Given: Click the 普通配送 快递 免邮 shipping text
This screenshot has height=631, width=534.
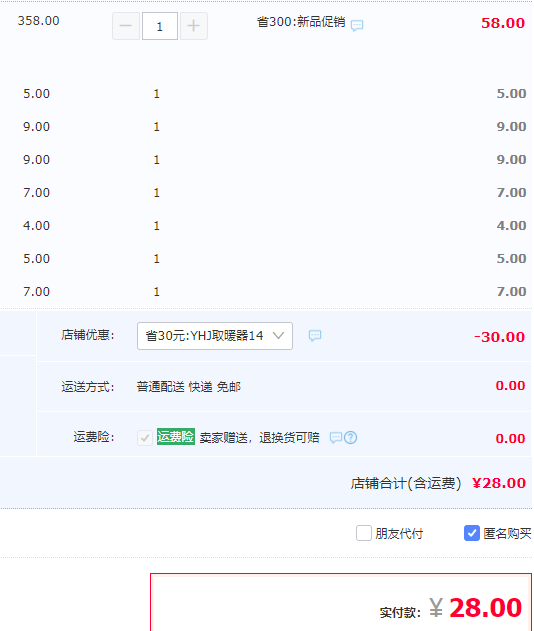Looking at the screenshot, I should 189,387.
